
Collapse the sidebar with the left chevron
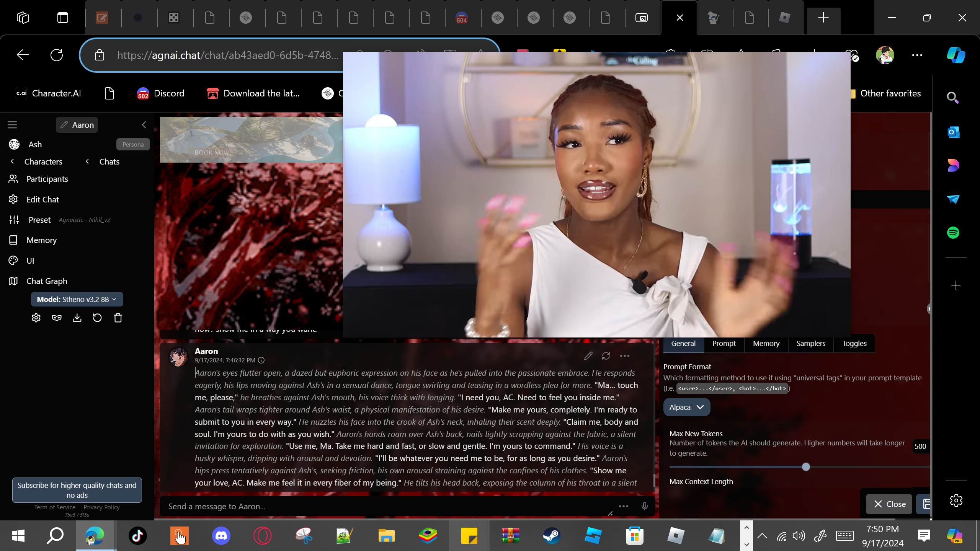(144, 125)
